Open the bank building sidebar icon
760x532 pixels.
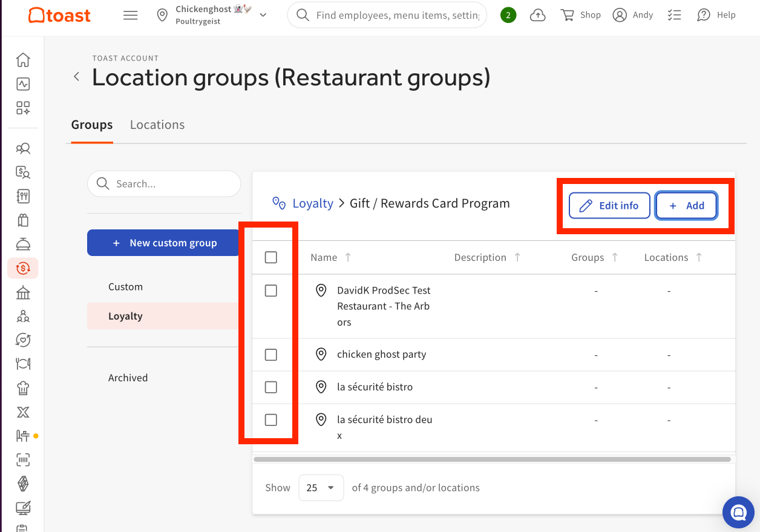coord(23,293)
